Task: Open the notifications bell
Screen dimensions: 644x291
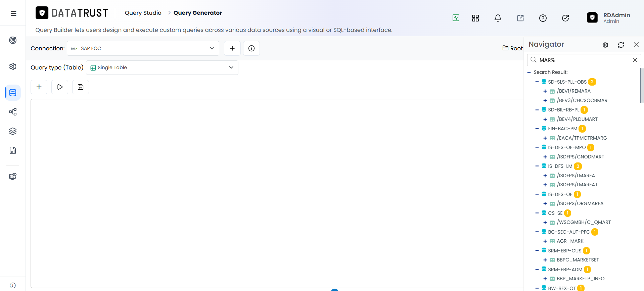Action: point(498,18)
